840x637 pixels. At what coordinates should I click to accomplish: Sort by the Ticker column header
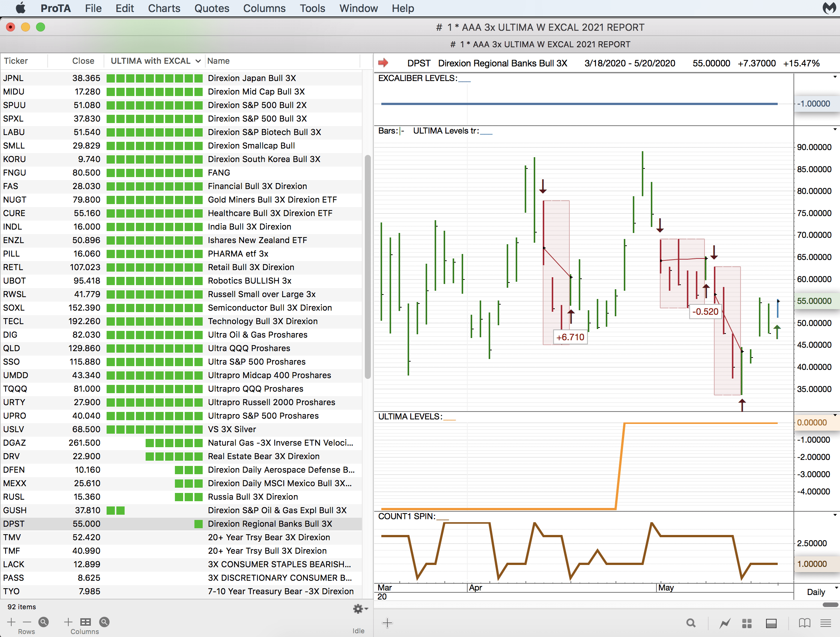point(16,61)
